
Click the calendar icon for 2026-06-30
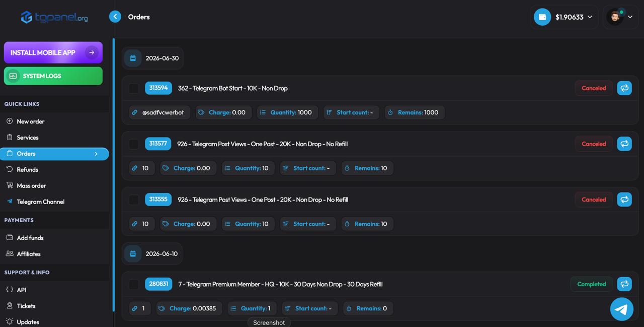[133, 58]
